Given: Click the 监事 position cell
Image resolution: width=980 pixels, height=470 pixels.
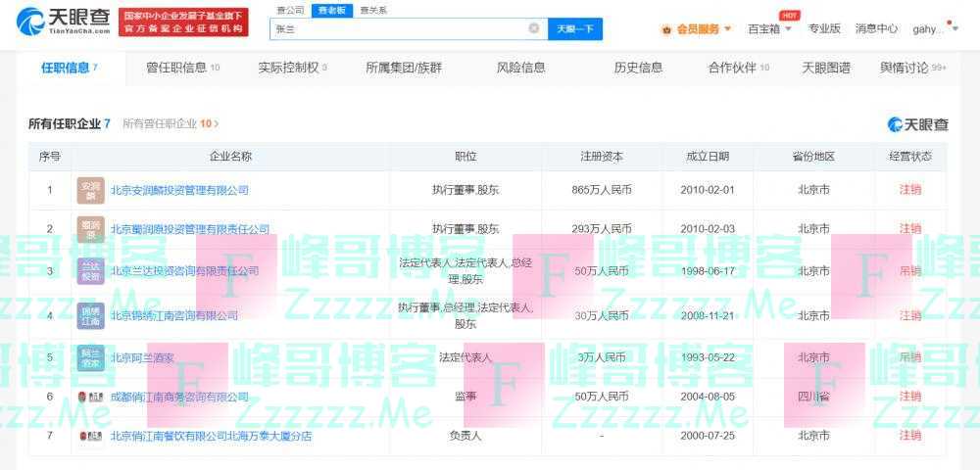Looking at the screenshot, I should click(x=465, y=397).
